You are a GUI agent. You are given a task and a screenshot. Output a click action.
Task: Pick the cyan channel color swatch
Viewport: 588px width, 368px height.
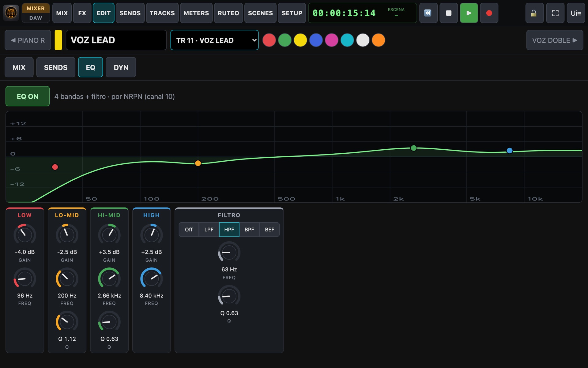click(x=347, y=40)
